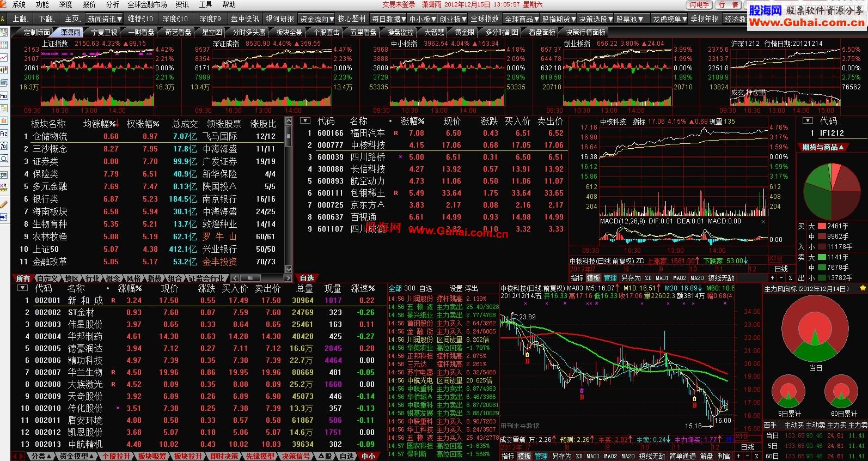The image size is (868, 461).
Task: Open the 资金流向 dropdown
Action: (x=317, y=19)
